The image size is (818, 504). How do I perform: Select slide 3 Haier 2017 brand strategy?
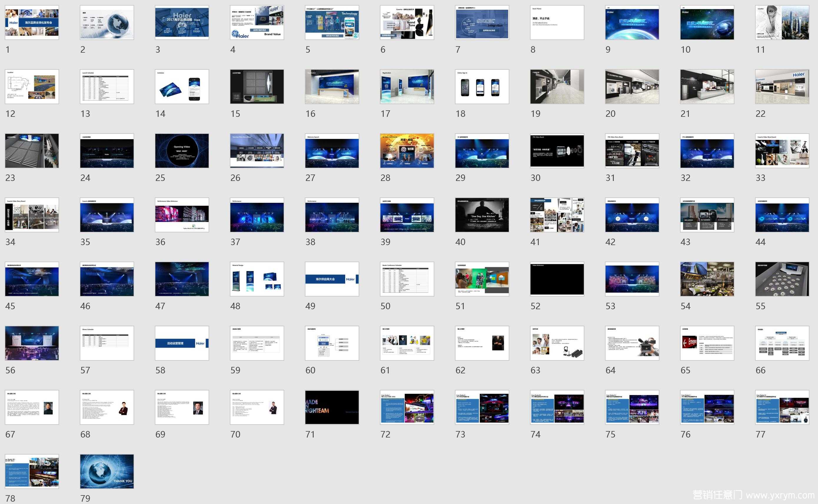pos(182,22)
